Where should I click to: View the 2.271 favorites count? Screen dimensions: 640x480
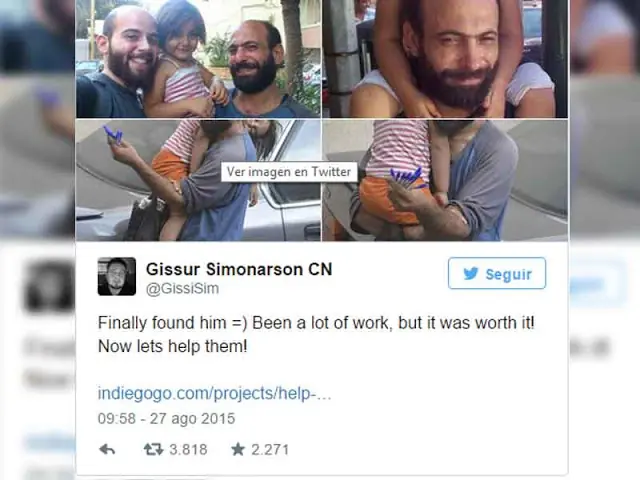point(270,449)
